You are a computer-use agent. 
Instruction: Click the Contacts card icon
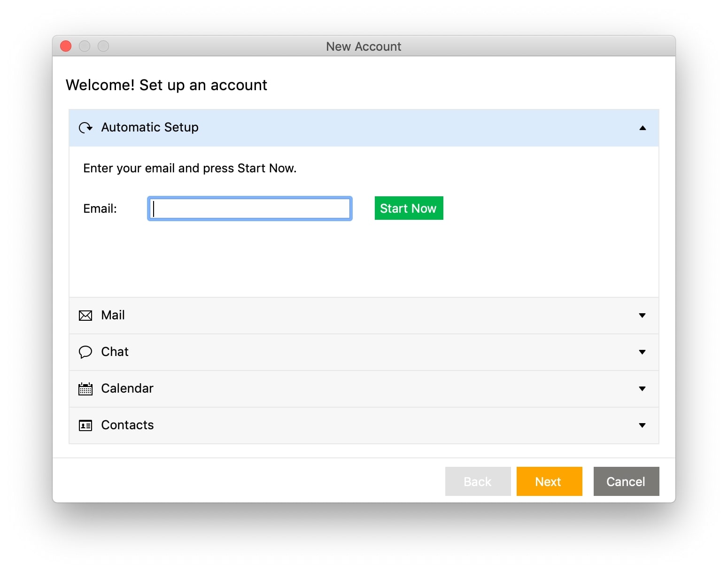85,425
